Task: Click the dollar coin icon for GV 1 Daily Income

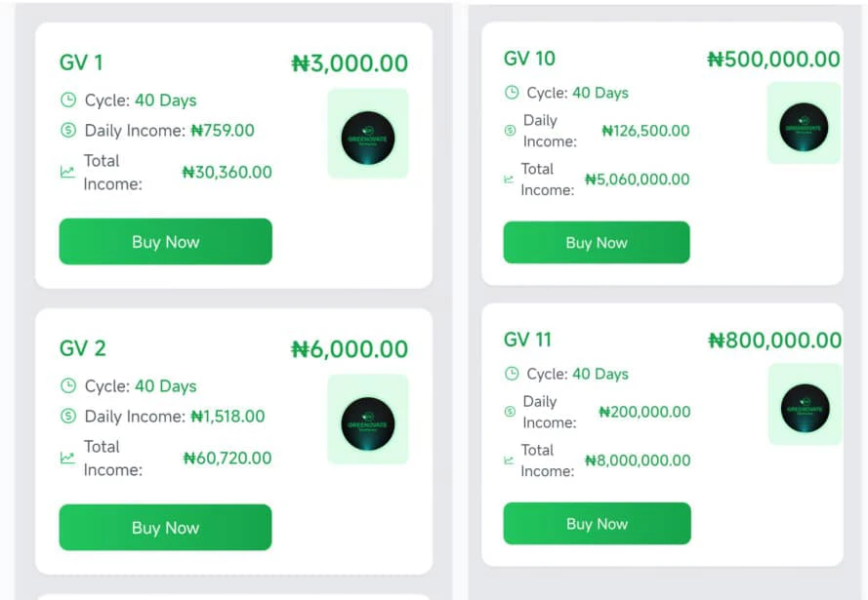Action: pos(68,131)
